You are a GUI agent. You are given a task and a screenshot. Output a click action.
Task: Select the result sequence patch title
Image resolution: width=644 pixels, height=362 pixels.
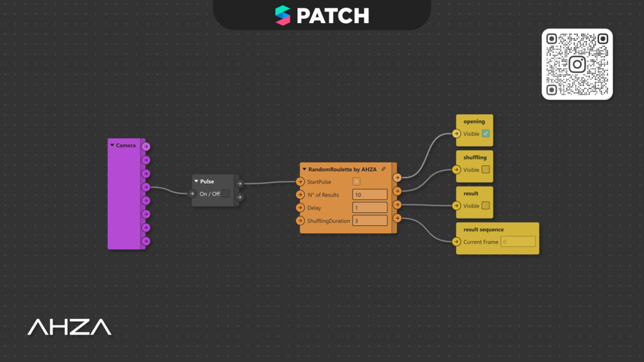pos(483,230)
